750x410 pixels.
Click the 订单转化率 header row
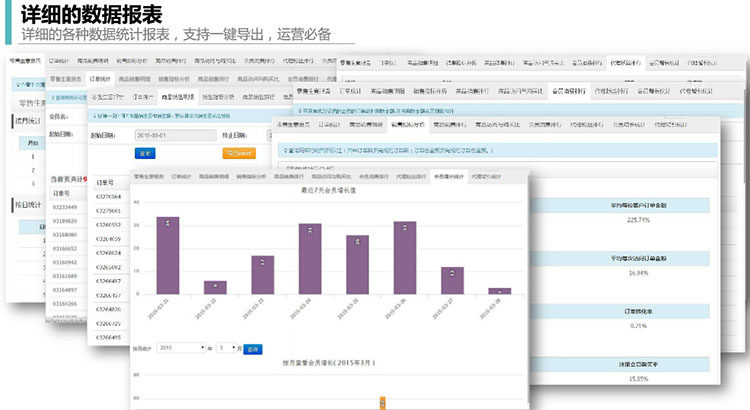click(x=620, y=311)
